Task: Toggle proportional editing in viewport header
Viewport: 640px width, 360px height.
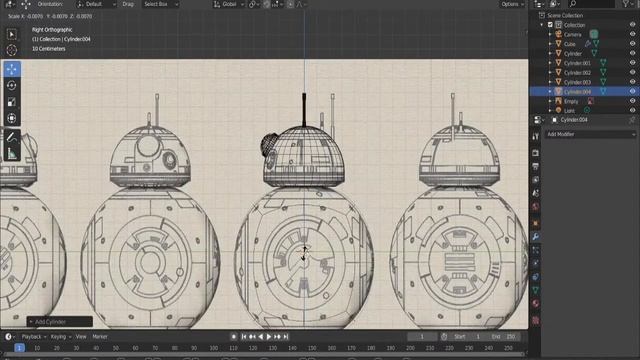Action: [290, 4]
